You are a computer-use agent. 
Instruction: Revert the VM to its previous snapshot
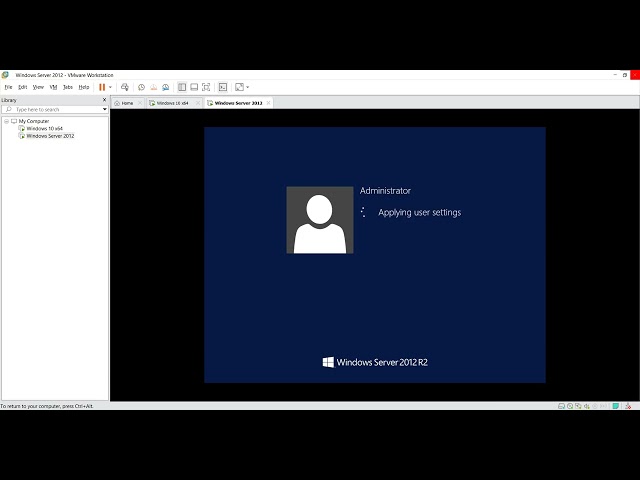[x=153, y=87]
